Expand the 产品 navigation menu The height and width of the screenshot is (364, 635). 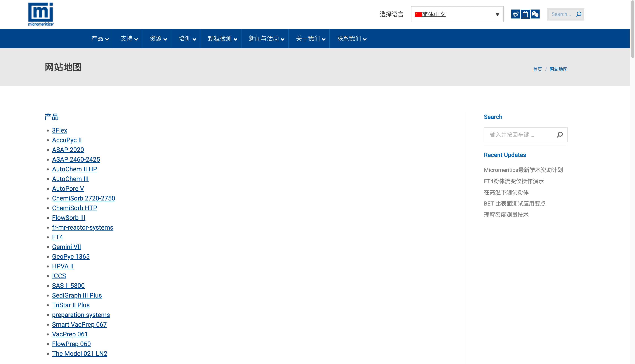100,38
